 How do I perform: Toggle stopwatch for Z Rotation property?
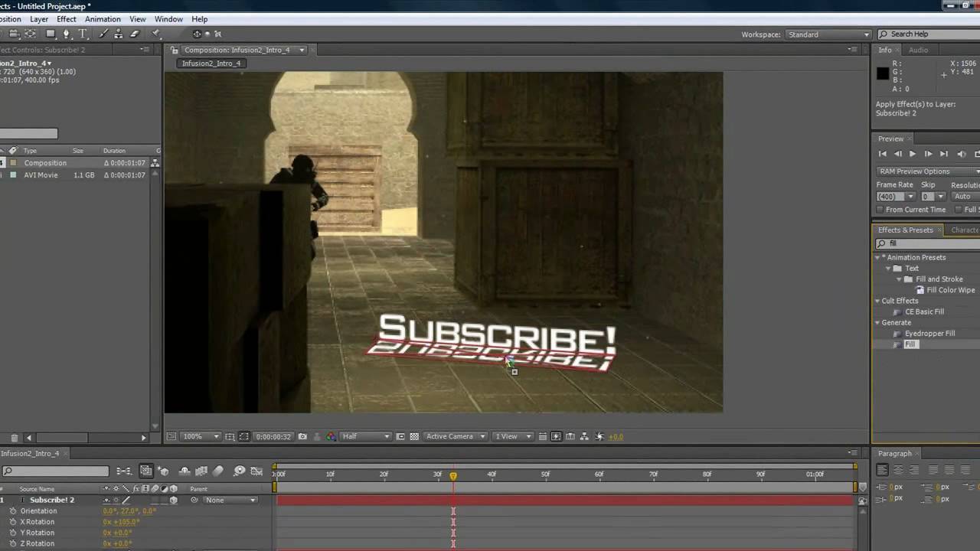[x=13, y=543]
